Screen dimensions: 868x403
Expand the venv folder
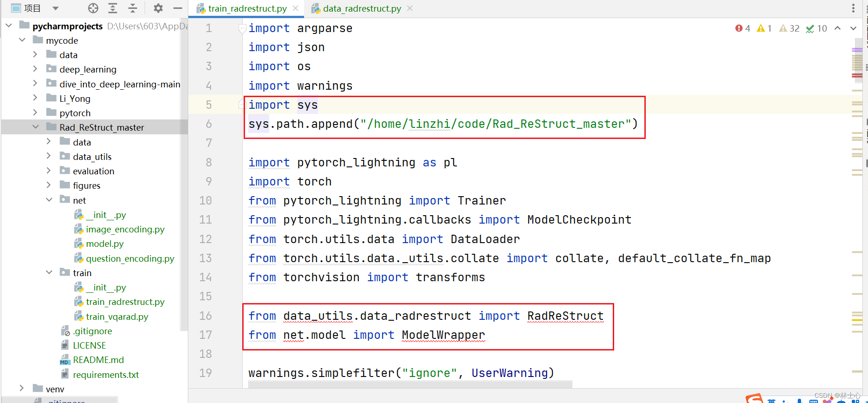click(22, 389)
